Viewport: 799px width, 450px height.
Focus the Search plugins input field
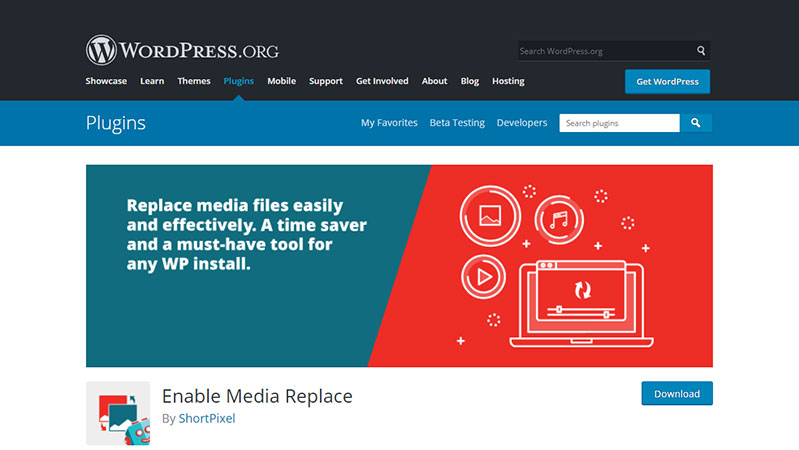619,123
